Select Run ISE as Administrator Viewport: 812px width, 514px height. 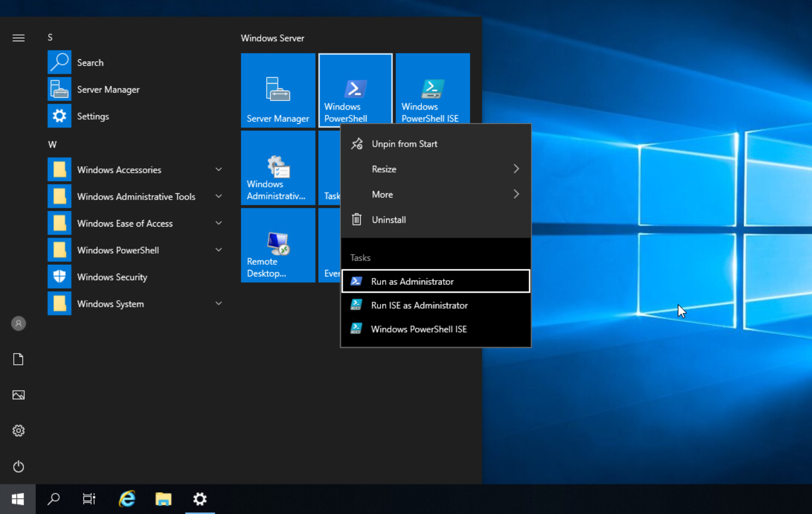(x=436, y=305)
